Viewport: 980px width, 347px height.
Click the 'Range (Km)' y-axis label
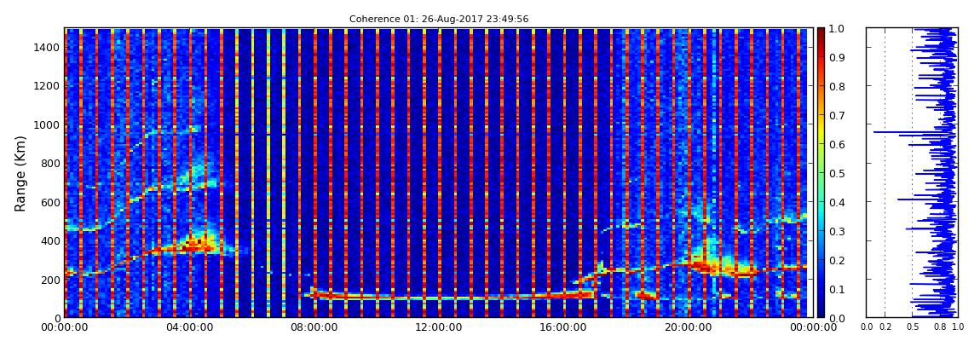point(20,173)
